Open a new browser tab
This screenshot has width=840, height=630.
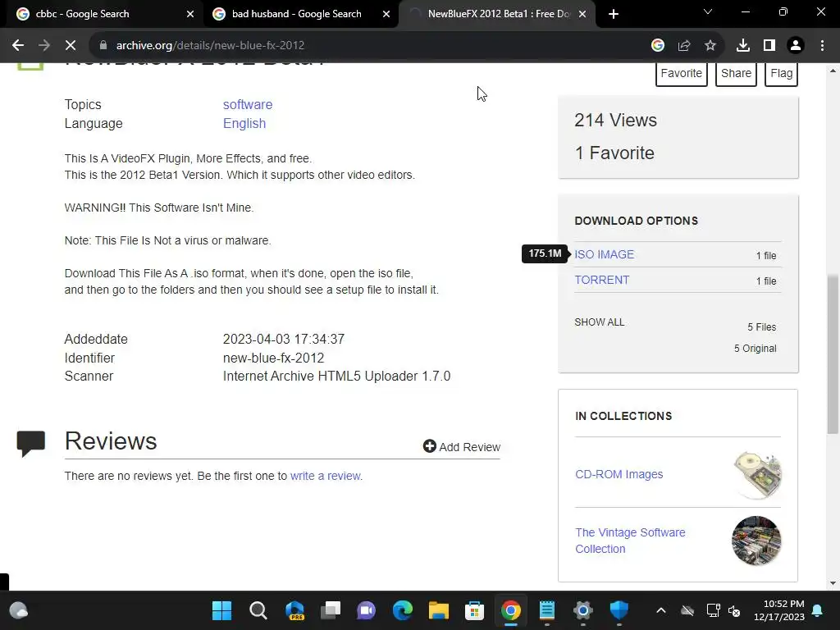[x=614, y=14]
